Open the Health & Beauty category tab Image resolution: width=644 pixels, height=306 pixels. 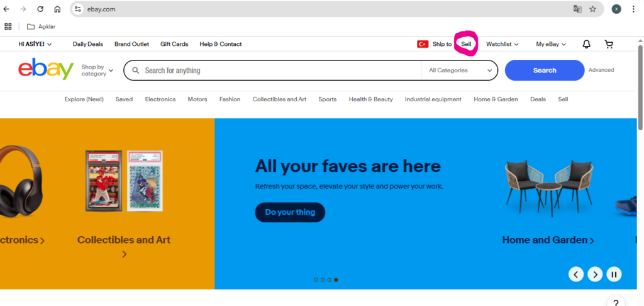pyautogui.click(x=371, y=99)
